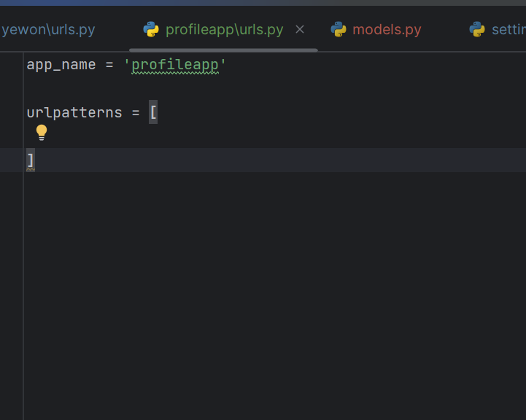Open the models.py tab
The height and width of the screenshot is (420, 526).
[x=387, y=29]
